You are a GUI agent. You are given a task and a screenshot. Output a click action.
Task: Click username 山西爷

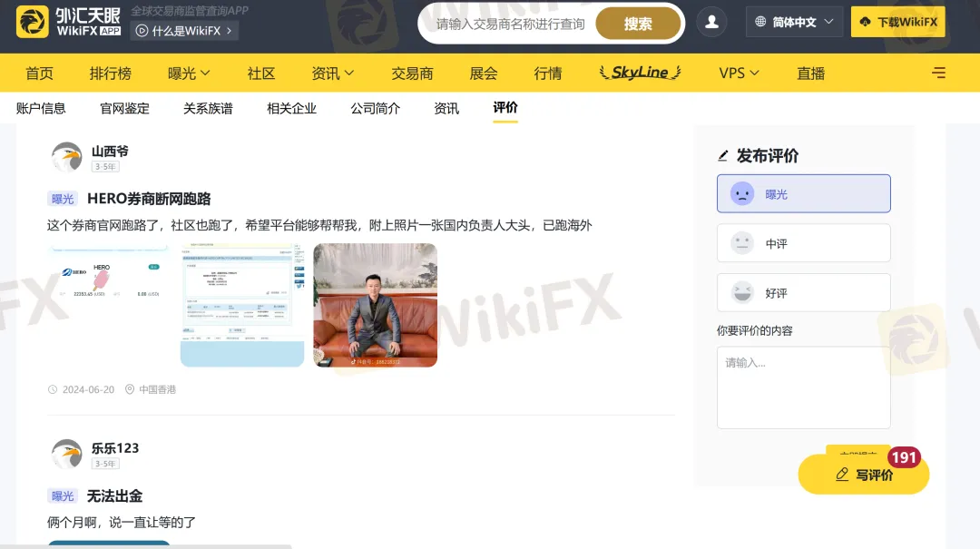click(x=110, y=151)
